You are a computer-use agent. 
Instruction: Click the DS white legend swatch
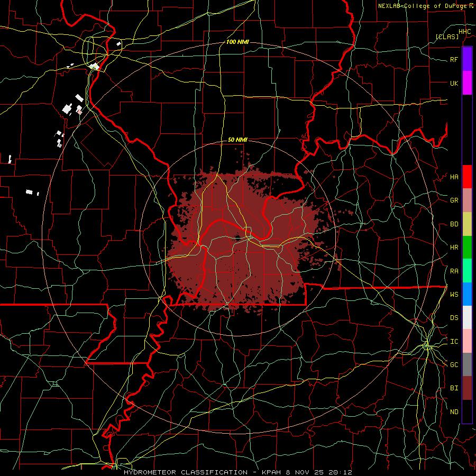(467, 317)
